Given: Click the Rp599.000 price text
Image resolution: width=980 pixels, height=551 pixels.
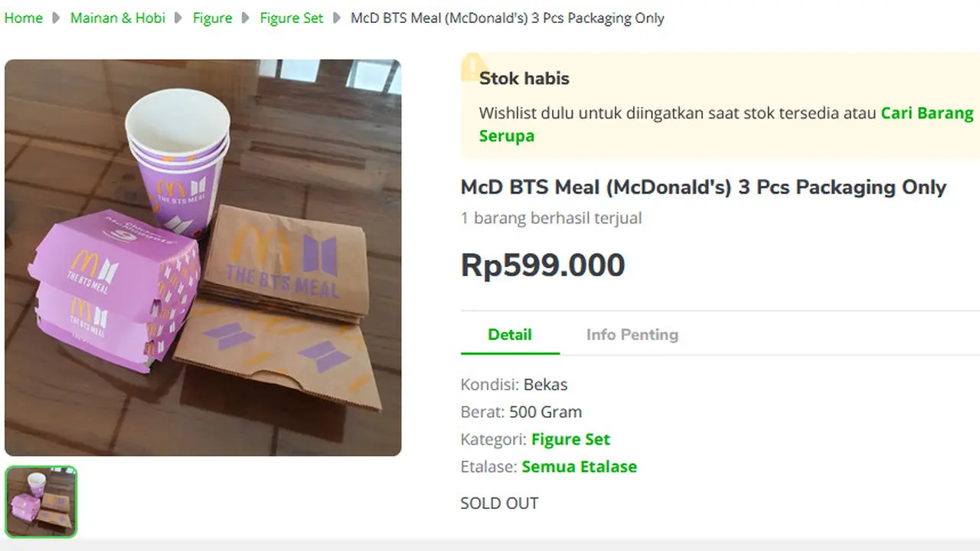Looking at the screenshot, I should pyautogui.click(x=542, y=265).
